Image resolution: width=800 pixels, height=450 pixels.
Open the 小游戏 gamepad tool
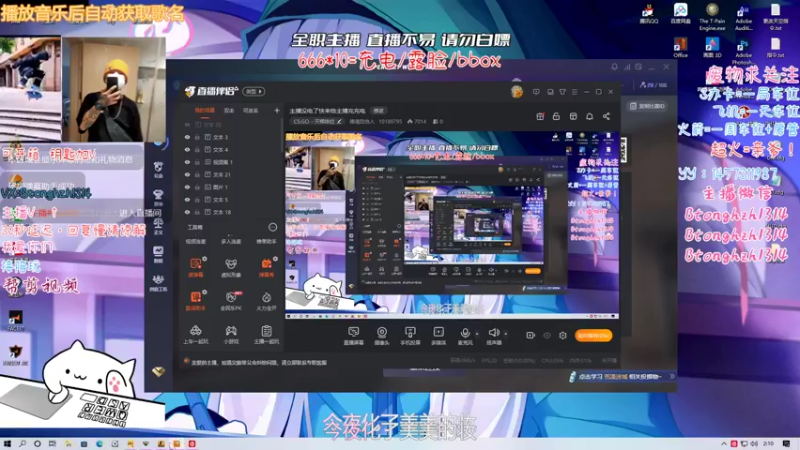pyautogui.click(x=231, y=335)
